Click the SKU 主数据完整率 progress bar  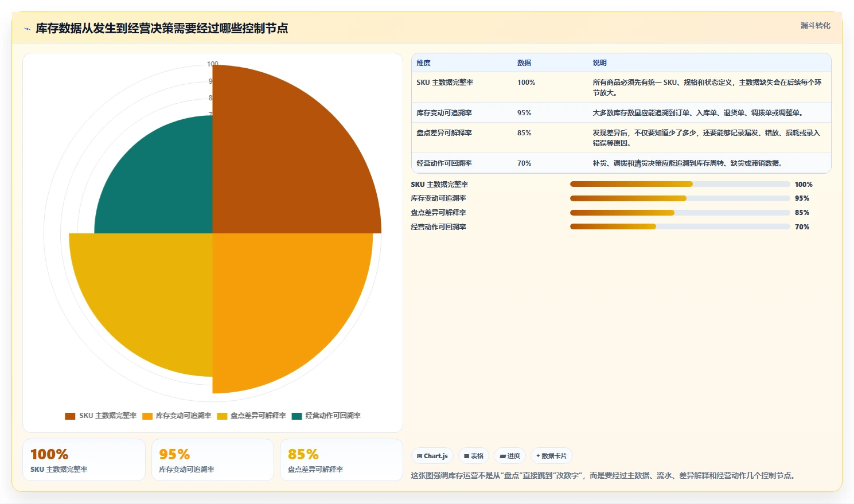click(x=680, y=184)
